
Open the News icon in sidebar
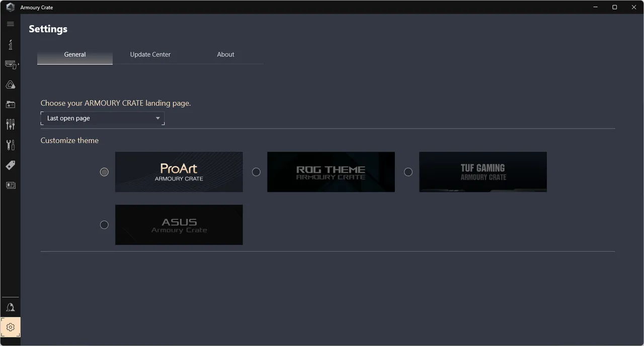pyautogui.click(x=10, y=185)
